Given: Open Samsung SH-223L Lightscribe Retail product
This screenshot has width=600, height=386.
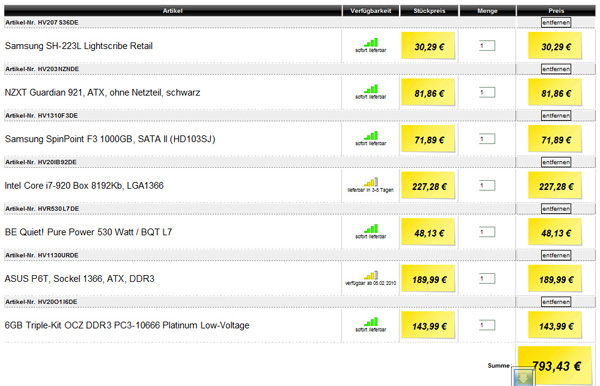Looking at the screenshot, I should coord(78,46).
